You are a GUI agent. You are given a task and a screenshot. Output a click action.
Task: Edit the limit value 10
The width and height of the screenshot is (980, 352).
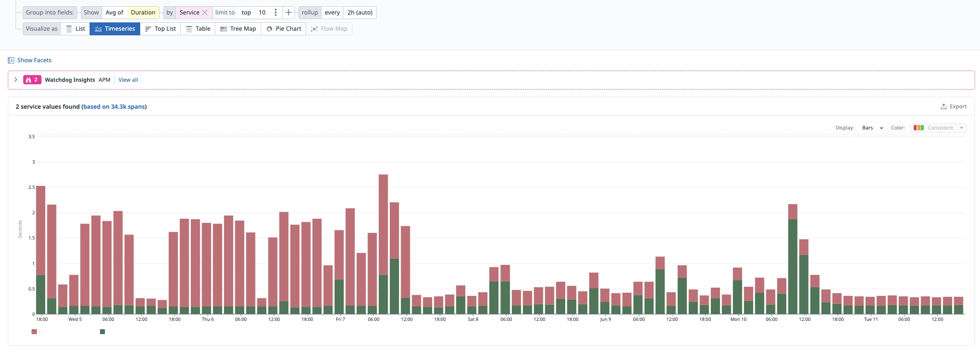click(262, 12)
